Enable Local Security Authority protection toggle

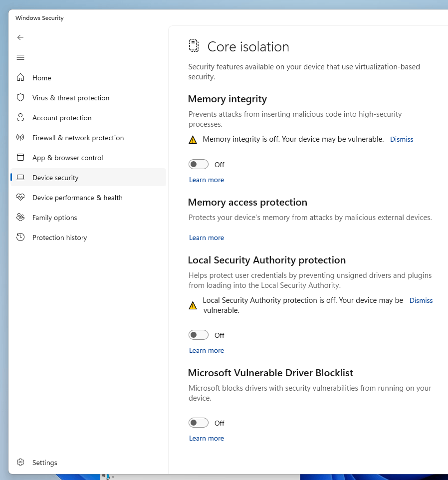click(198, 335)
